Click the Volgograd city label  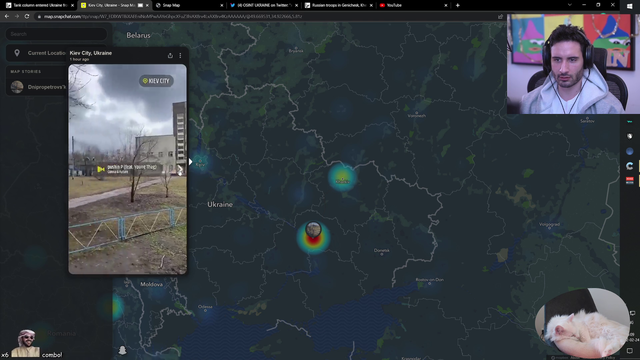[549, 224]
